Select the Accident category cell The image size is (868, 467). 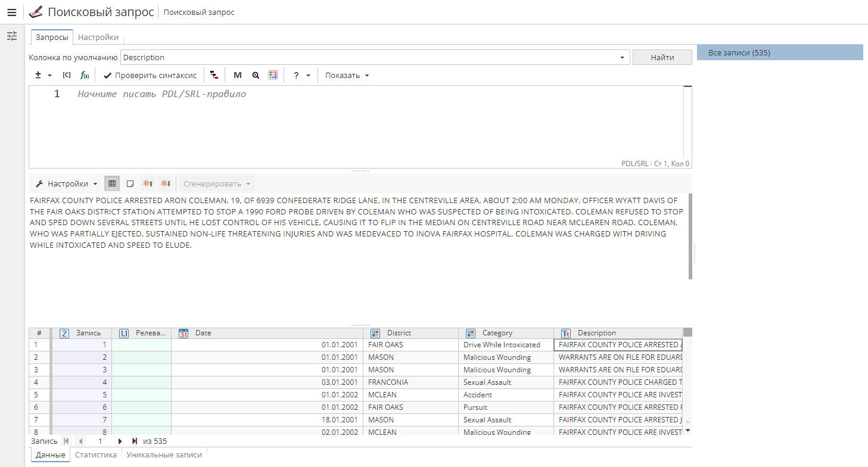tap(506, 395)
